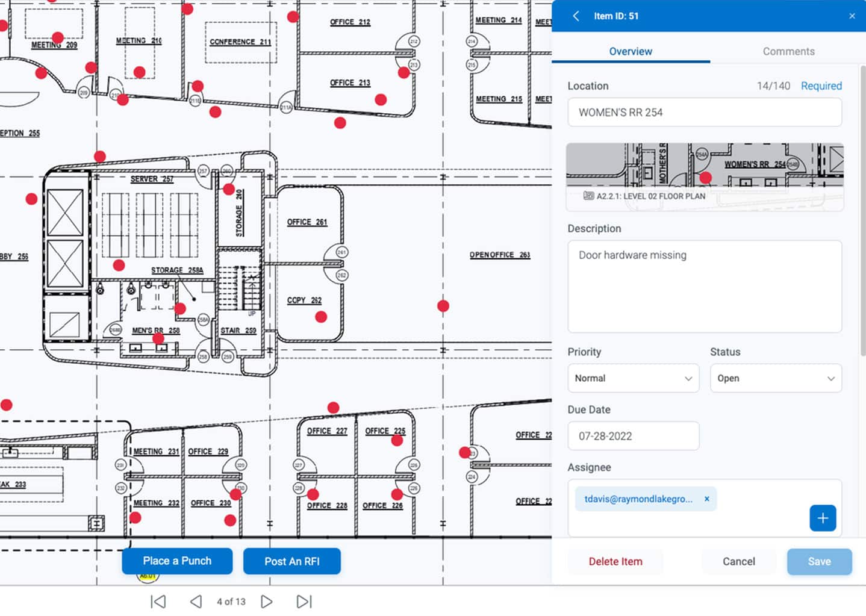Click the back arrow beside Item ID: 51

(576, 16)
